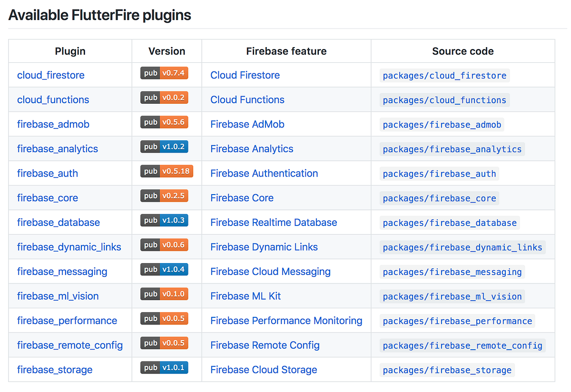571x392 pixels.
Task: Click the pub v1.0.1 badge for firebase_storage
Action: tap(164, 367)
